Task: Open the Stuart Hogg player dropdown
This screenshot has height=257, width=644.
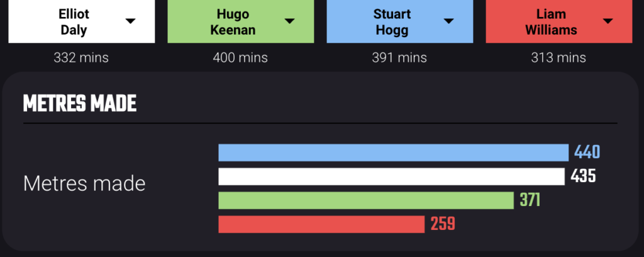Action: [399, 21]
